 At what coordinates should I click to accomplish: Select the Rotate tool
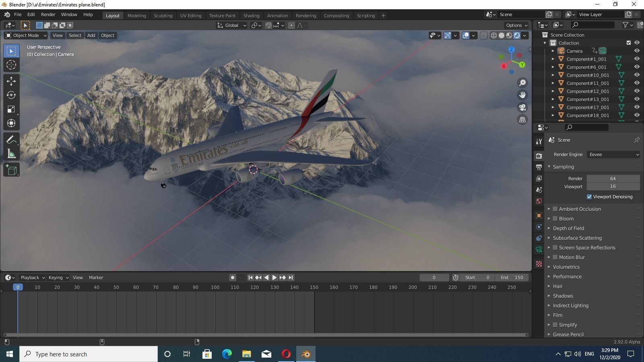(11, 95)
